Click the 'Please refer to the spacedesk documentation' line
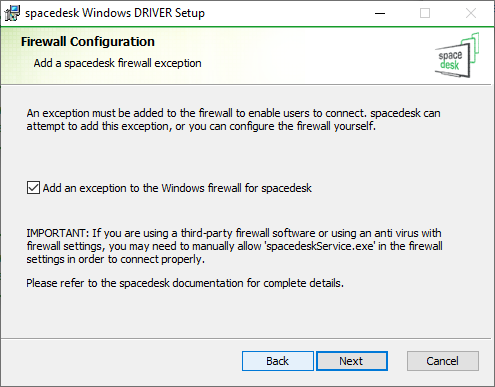 click(x=185, y=283)
